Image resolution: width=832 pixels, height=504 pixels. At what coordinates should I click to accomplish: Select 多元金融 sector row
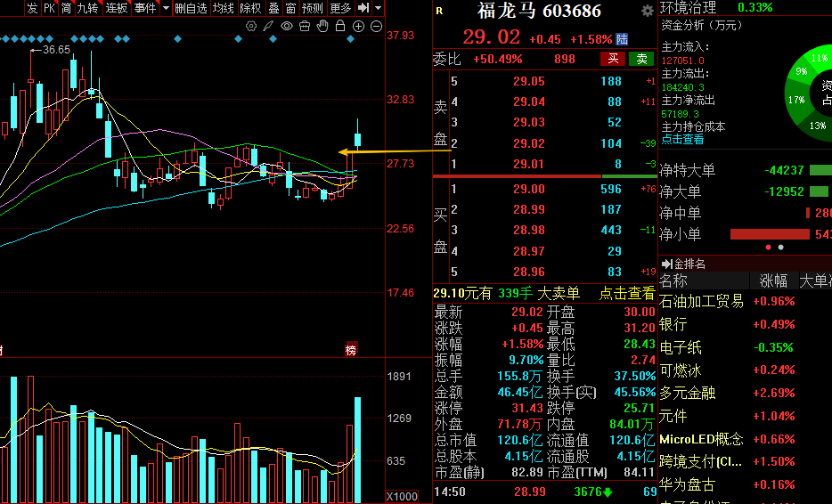pos(745,393)
